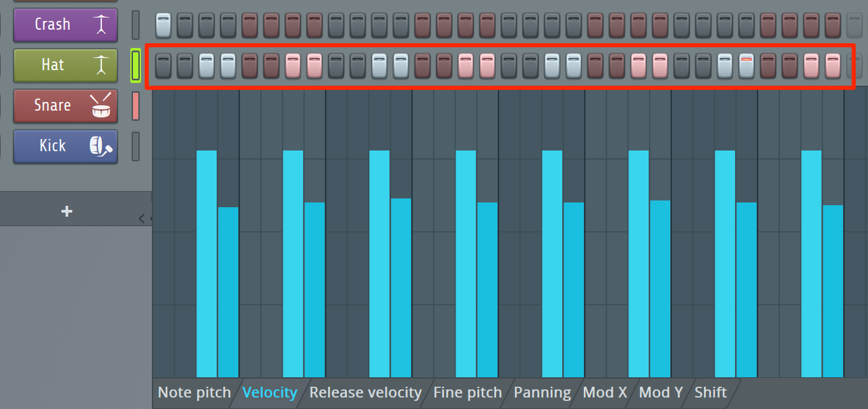Disable the third step in the Hat row
Viewport: 868px width, 409px height.
pos(207,65)
